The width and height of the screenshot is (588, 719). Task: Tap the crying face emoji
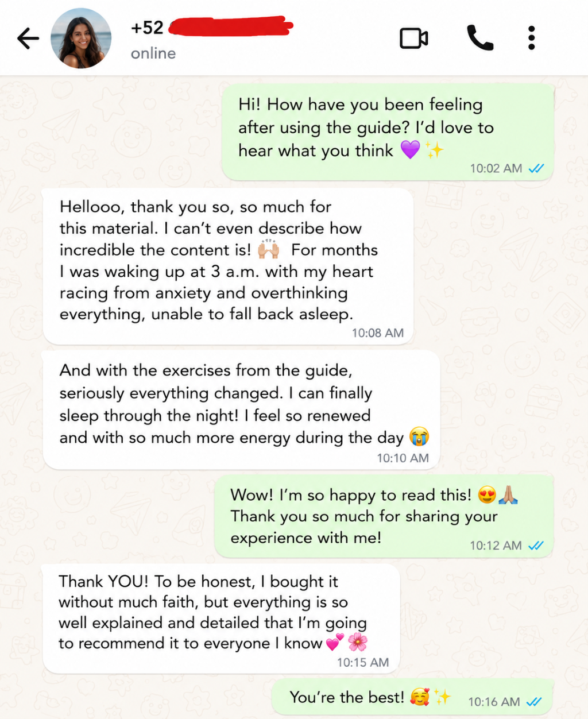click(419, 437)
